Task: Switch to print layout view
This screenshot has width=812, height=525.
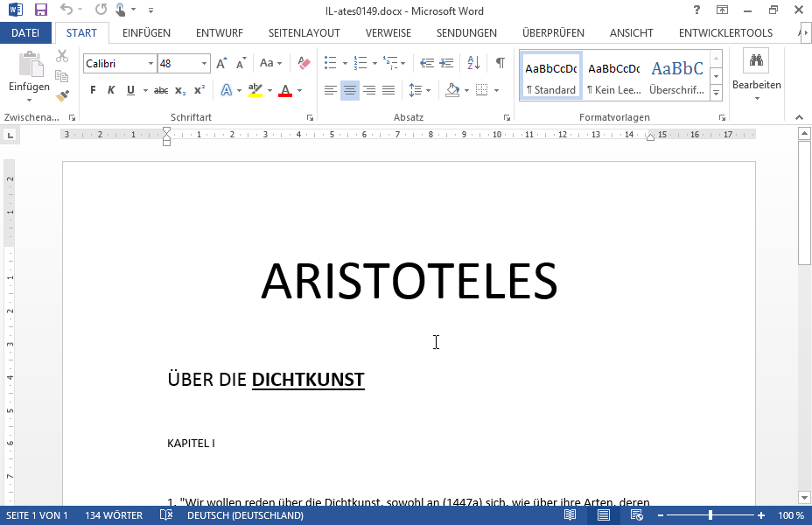Action: (603, 515)
